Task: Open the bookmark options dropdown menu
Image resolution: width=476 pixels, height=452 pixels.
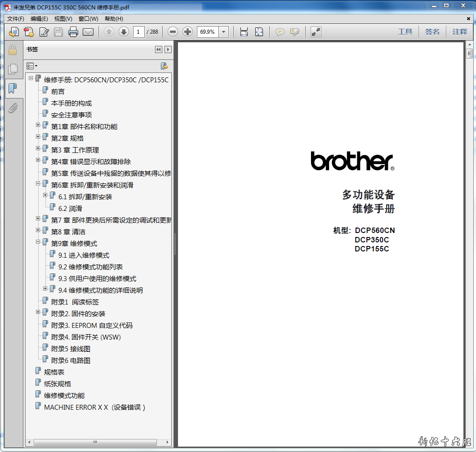Action: pyautogui.click(x=31, y=66)
